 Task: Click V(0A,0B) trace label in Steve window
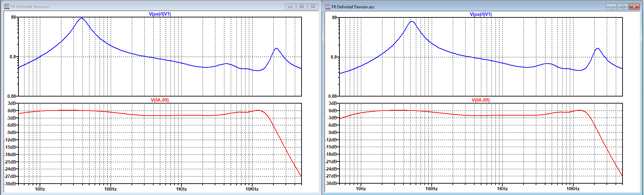click(x=160, y=100)
